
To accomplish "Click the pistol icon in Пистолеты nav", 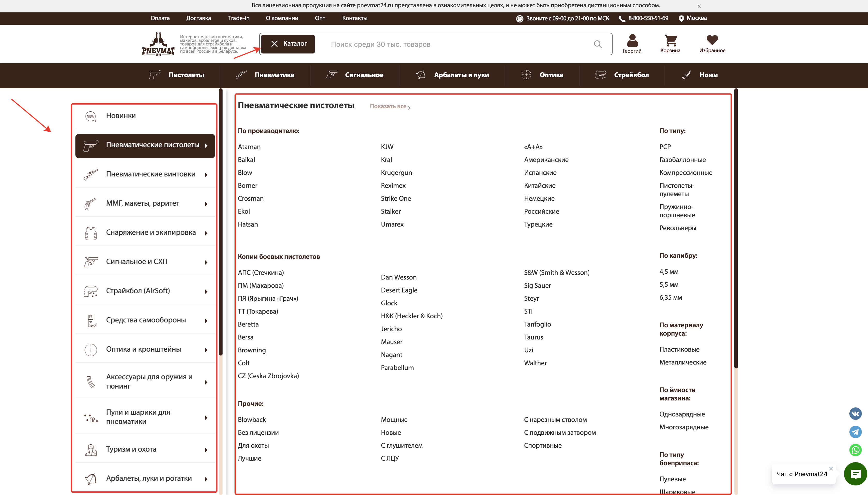I will (155, 75).
